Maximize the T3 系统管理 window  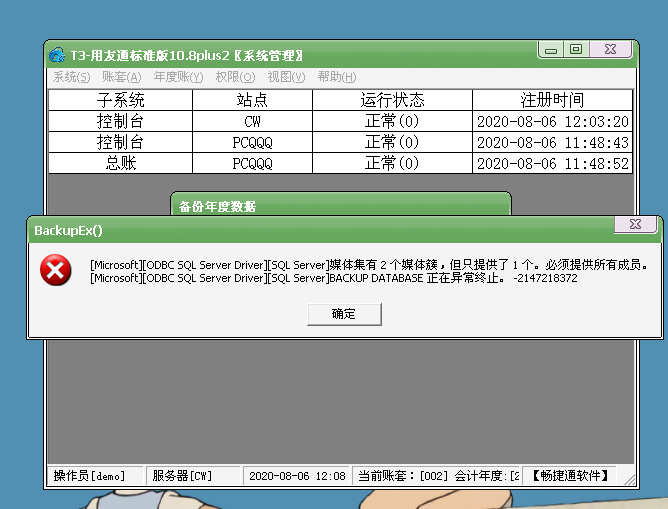tap(576, 49)
